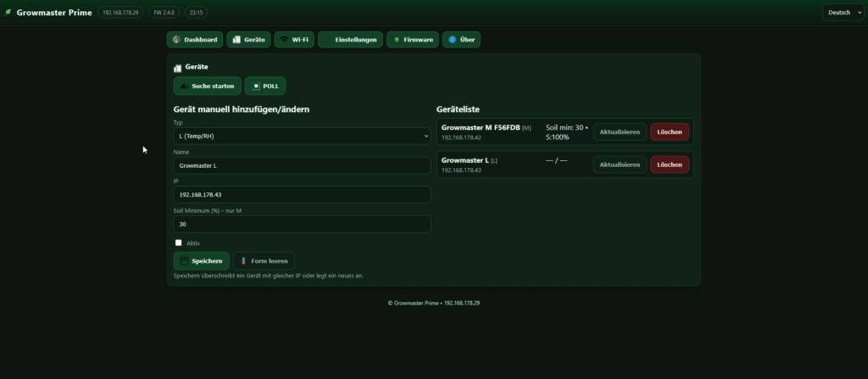Viewport: 868px width, 379px height.
Task: Click the Soil Minimum input field
Action: click(303, 224)
